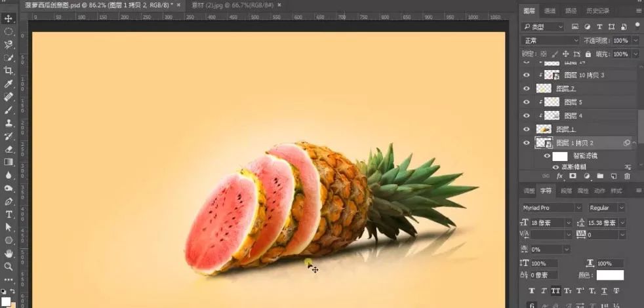Toggle Faux Bold text style button
The height and width of the screenshot is (308, 644).
pyautogui.click(x=532, y=291)
